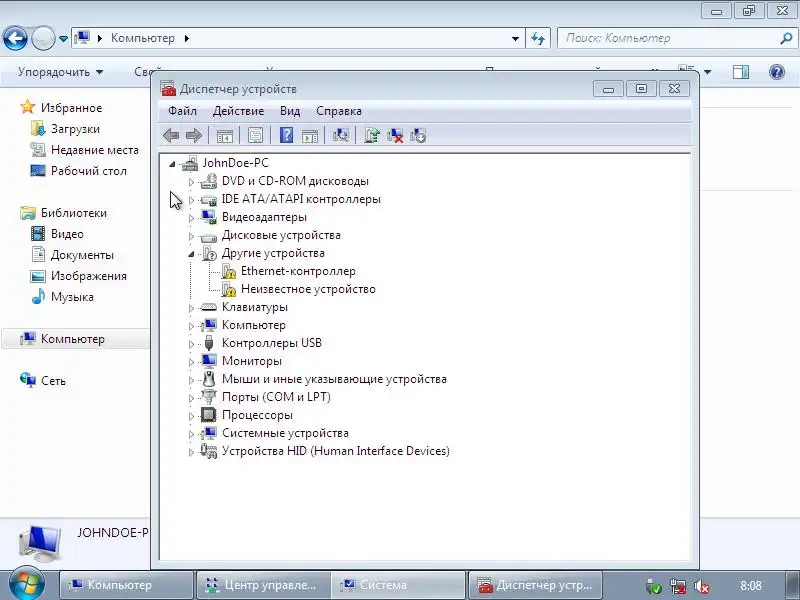Click the Update driver software toolbar icon
Screen dimensions: 800x600
tap(372, 135)
